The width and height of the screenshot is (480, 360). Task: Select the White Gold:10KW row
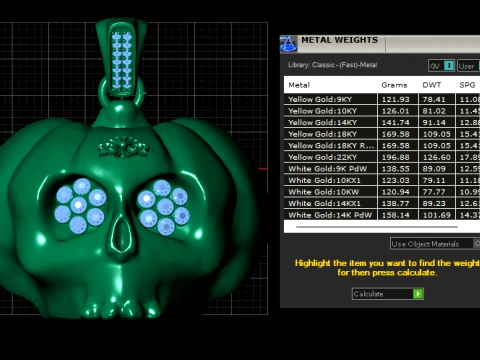(x=382, y=192)
